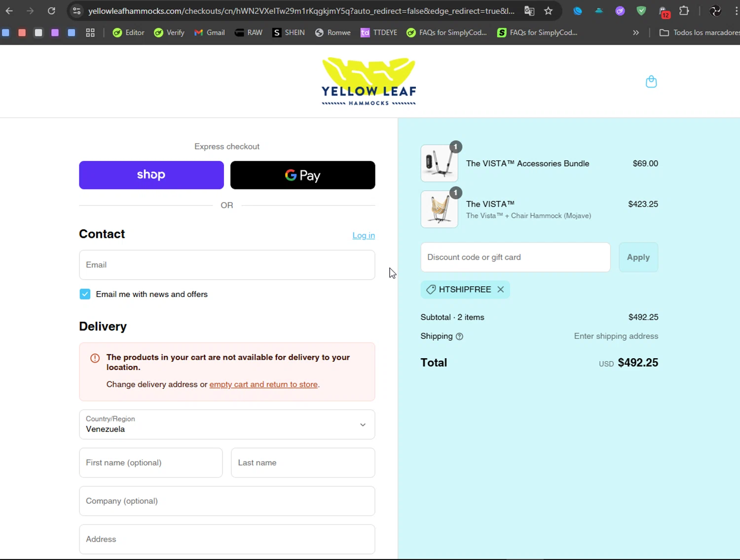Click the Log in link
The height and width of the screenshot is (560, 740).
point(364,236)
